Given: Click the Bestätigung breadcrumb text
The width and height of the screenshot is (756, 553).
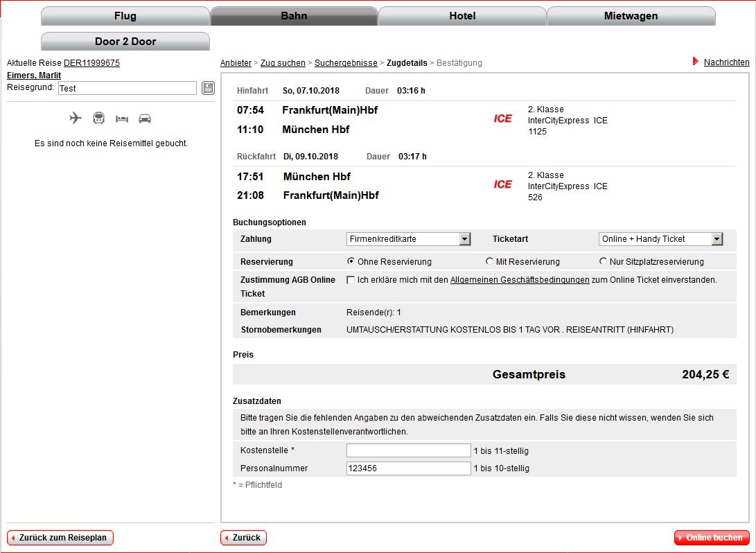Looking at the screenshot, I should pos(459,62).
